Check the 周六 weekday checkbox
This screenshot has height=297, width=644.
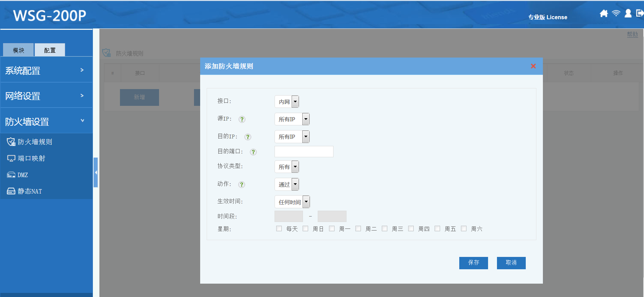pyautogui.click(x=464, y=228)
